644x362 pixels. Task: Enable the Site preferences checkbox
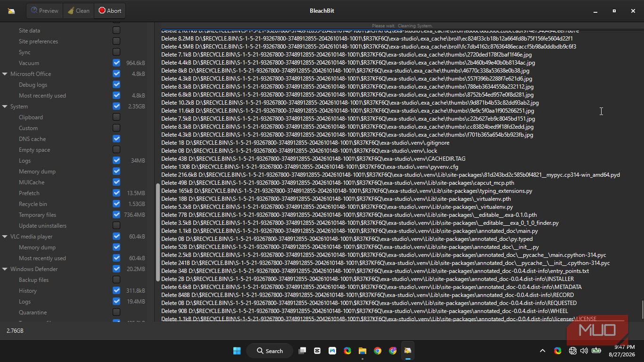pyautogui.click(x=116, y=41)
